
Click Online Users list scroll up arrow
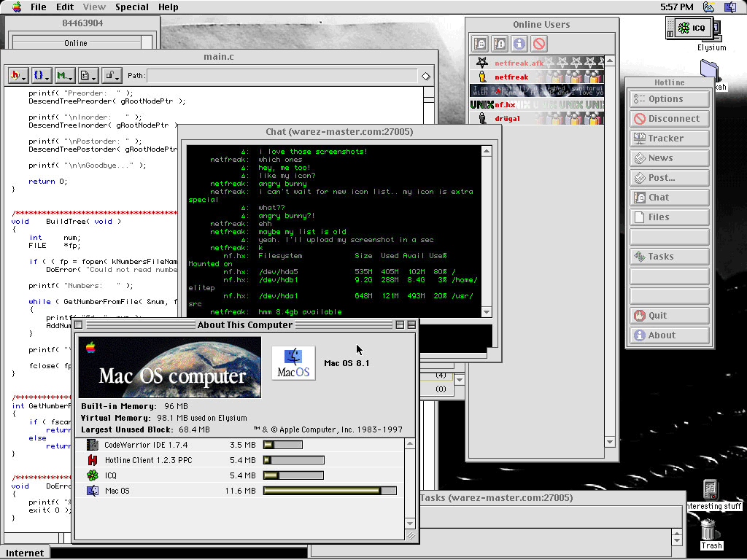pyautogui.click(x=610, y=61)
